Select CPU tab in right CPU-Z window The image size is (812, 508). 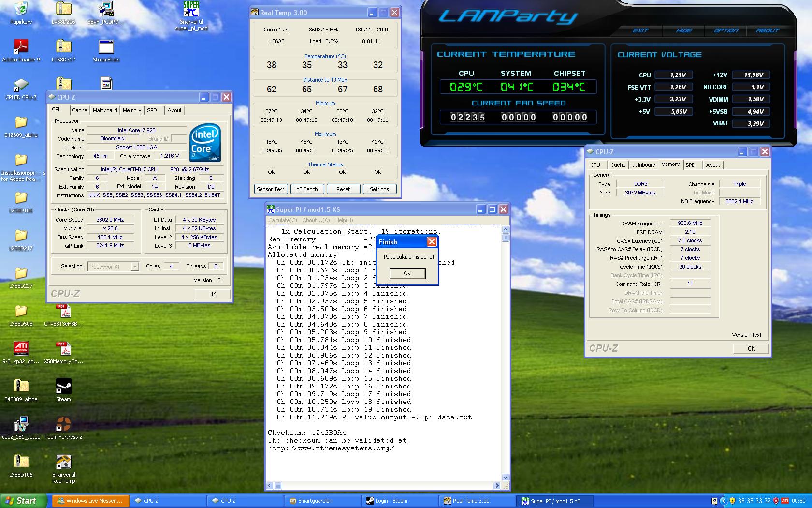click(x=595, y=165)
